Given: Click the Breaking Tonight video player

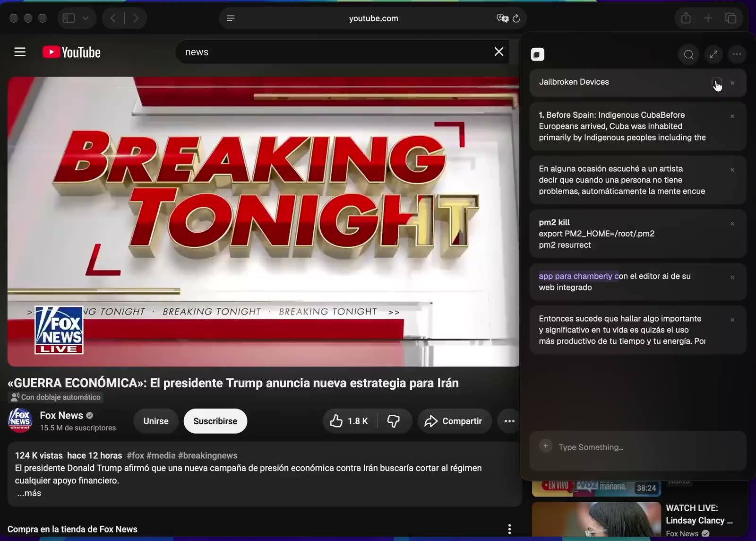Looking at the screenshot, I should click(264, 222).
